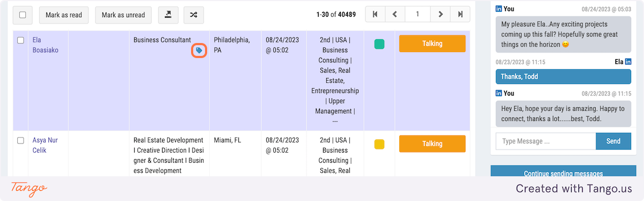Check the box for Asya Nur Celik

(x=21, y=140)
